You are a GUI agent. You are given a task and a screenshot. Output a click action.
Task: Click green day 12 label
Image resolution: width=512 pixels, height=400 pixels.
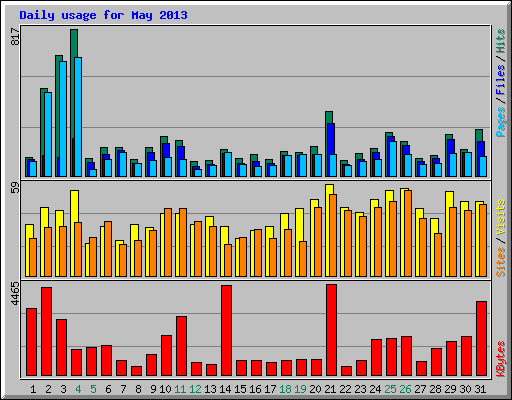tap(195, 389)
